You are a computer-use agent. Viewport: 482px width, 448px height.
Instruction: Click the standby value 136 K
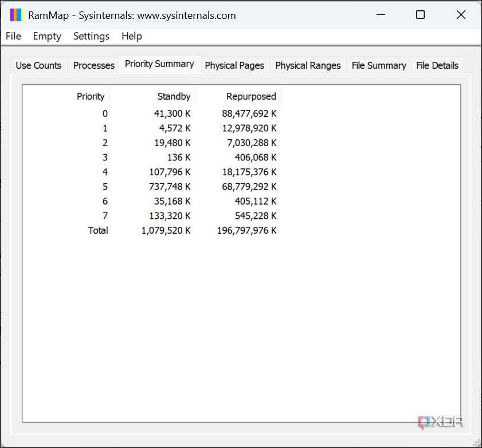pyautogui.click(x=179, y=158)
